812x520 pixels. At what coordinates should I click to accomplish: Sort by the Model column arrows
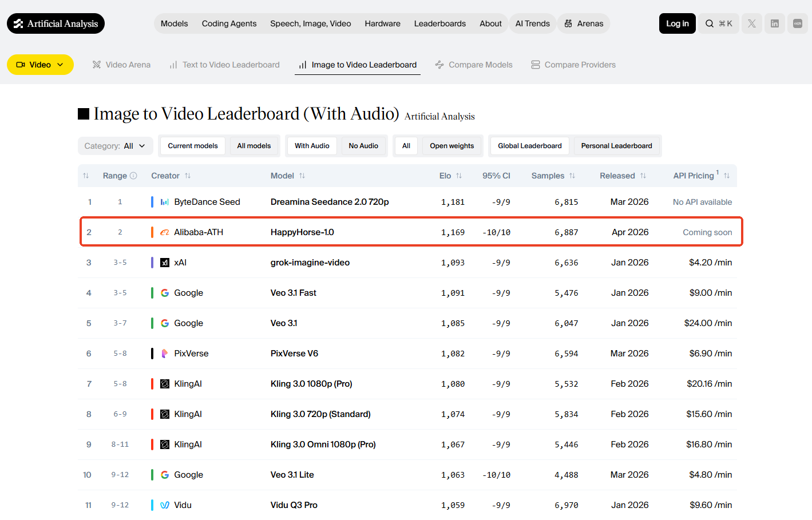(x=302, y=176)
